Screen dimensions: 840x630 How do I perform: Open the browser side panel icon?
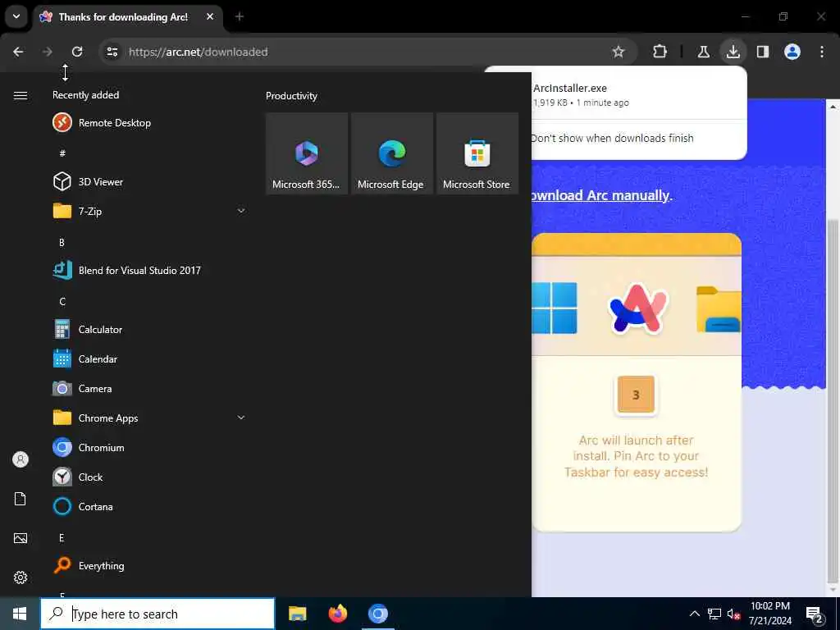(x=763, y=52)
